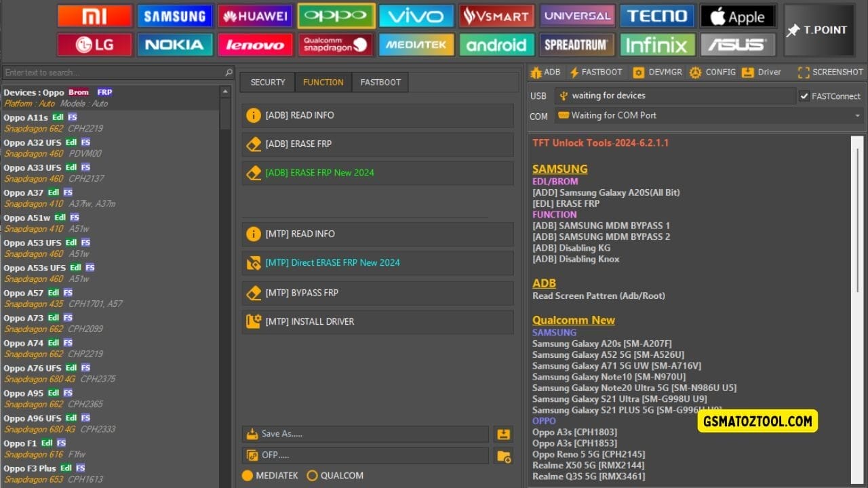
Task: Switch to the SECURITY tab
Action: (267, 82)
